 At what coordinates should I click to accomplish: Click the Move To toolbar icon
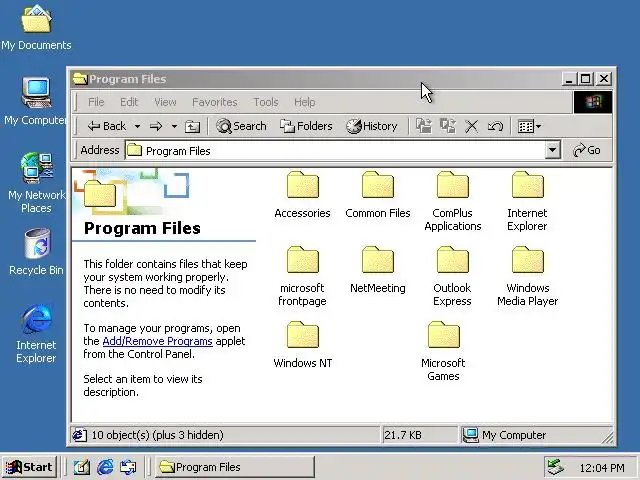pyautogui.click(x=424, y=126)
